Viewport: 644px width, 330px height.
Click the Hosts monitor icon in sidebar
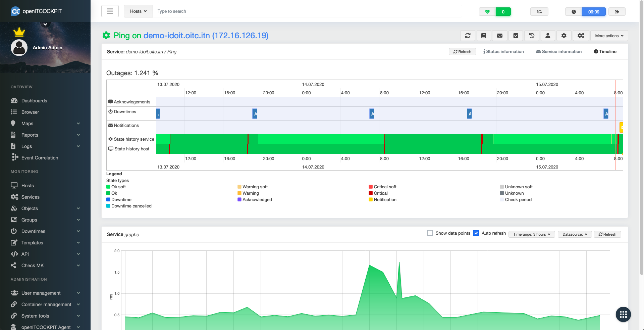click(14, 185)
